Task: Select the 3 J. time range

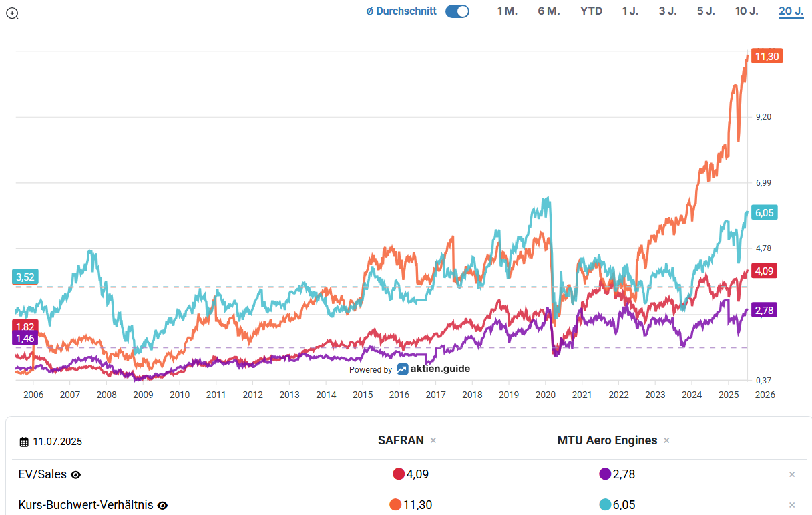Action: 668,11
